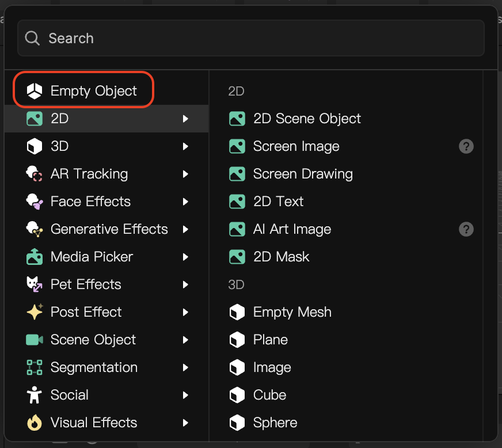Expand the Media Picker submenu arrow
Viewport: 502px width, 448px height.
pos(185,257)
